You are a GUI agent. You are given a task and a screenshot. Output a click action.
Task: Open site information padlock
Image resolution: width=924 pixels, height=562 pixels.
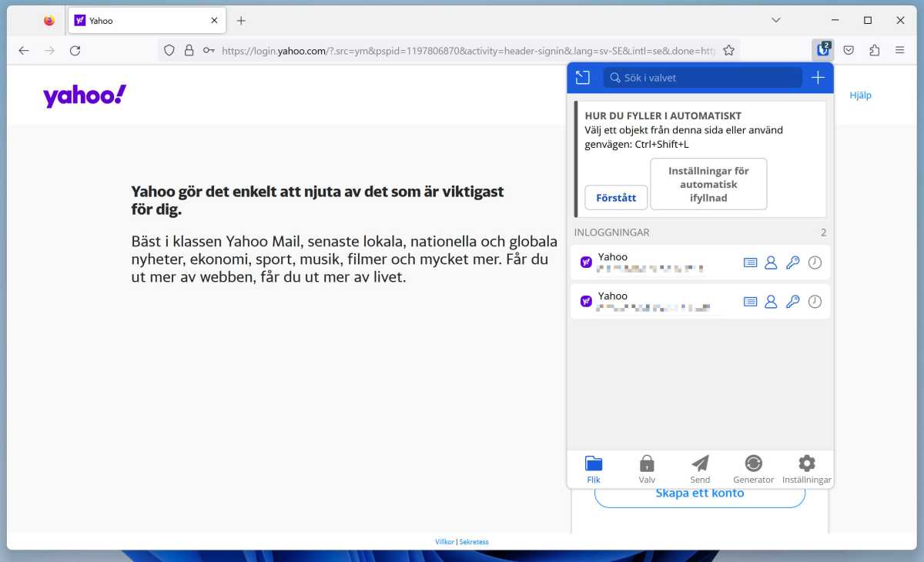[189, 50]
